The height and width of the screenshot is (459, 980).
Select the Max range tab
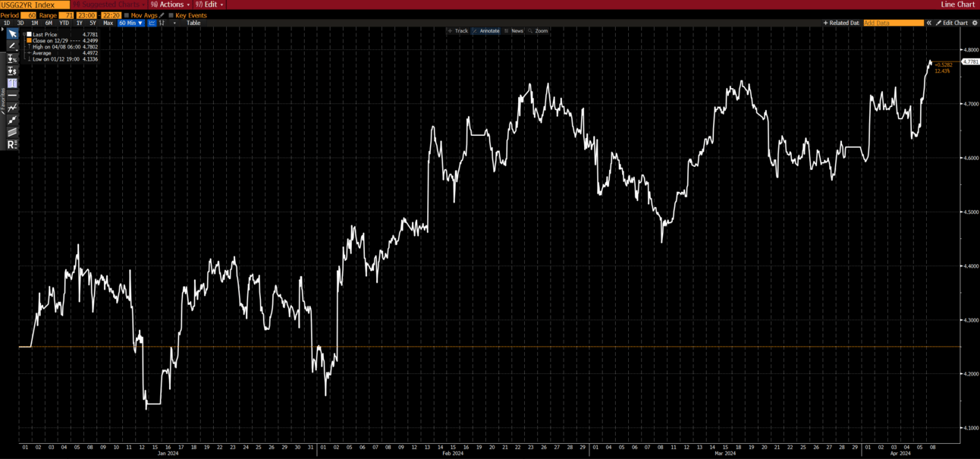click(x=108, y=23)
